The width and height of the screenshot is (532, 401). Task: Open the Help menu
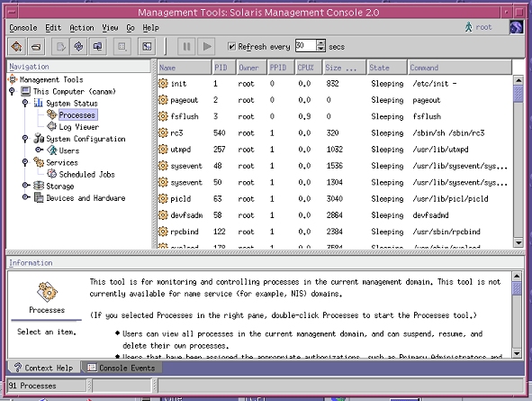[150, 28]
